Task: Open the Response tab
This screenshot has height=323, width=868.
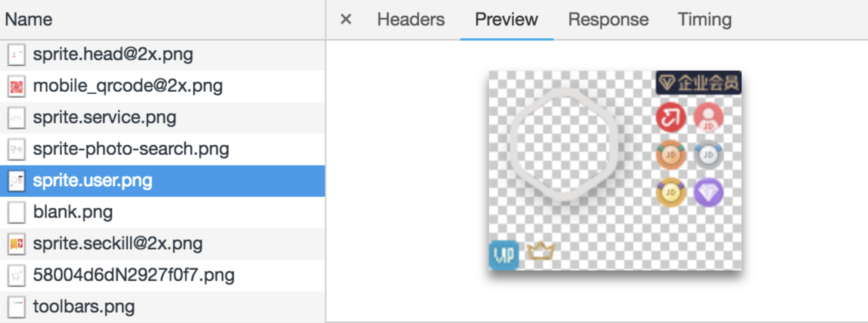Action: point(608,20)
